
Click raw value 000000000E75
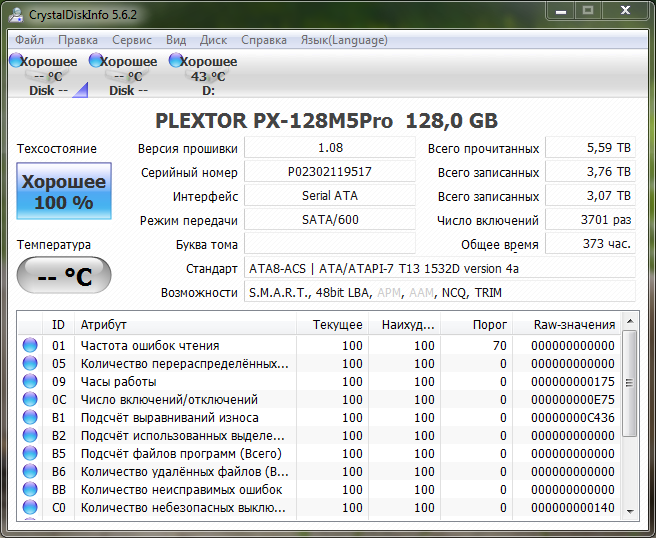(573, 400)
